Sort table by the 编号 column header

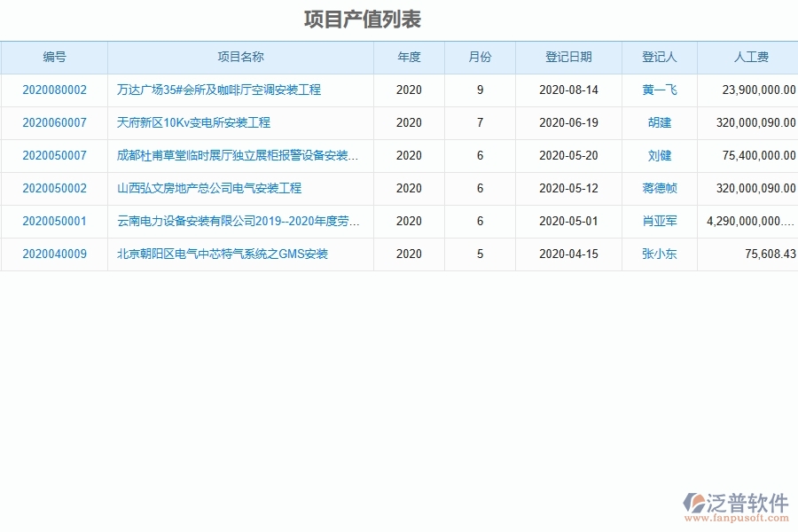coord(54,57)
